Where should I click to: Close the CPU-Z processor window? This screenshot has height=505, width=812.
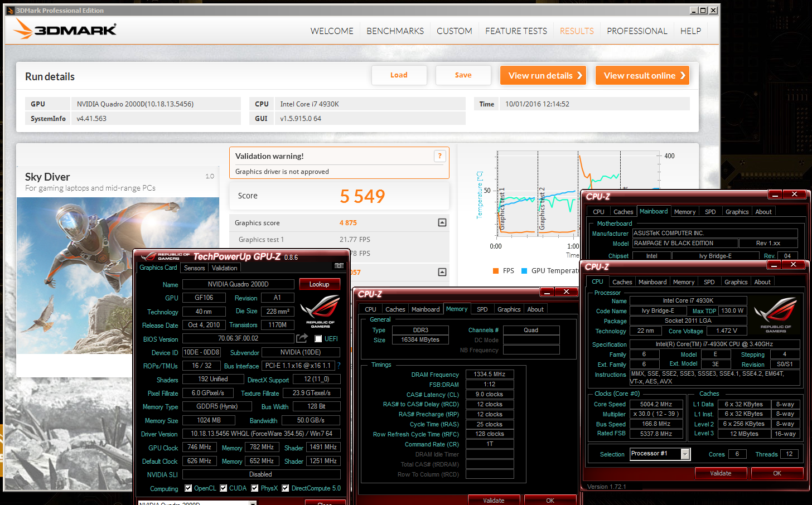pos(793,264)
